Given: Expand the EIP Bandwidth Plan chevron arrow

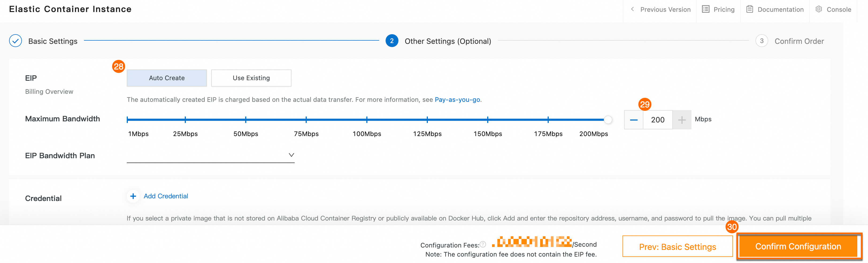Looking at the screenshot, I should pos(291,155).
